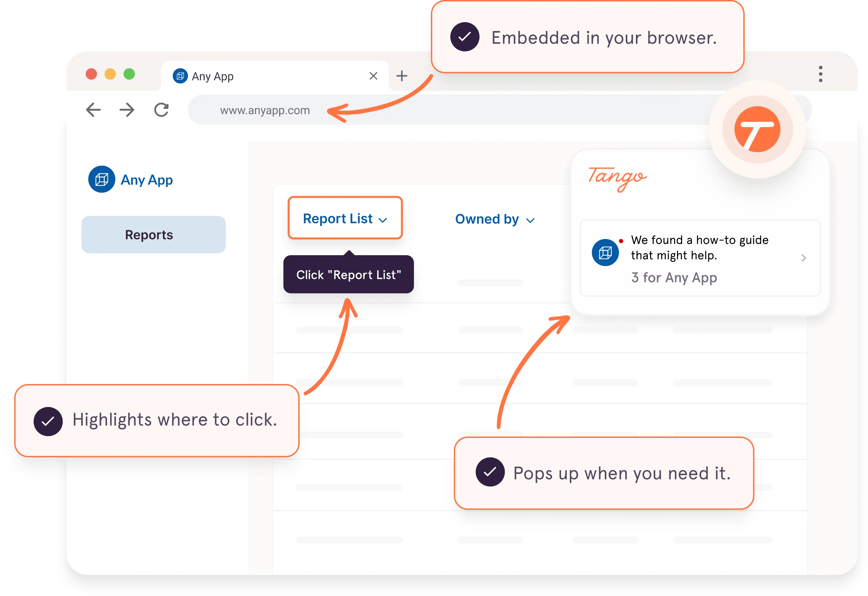Click the red macOS close dot

pyautogui.click(x=91, y=74)
